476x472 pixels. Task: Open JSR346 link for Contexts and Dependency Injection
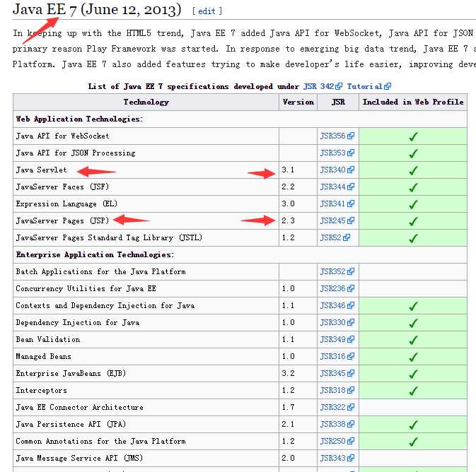click(x=332, y=305)
